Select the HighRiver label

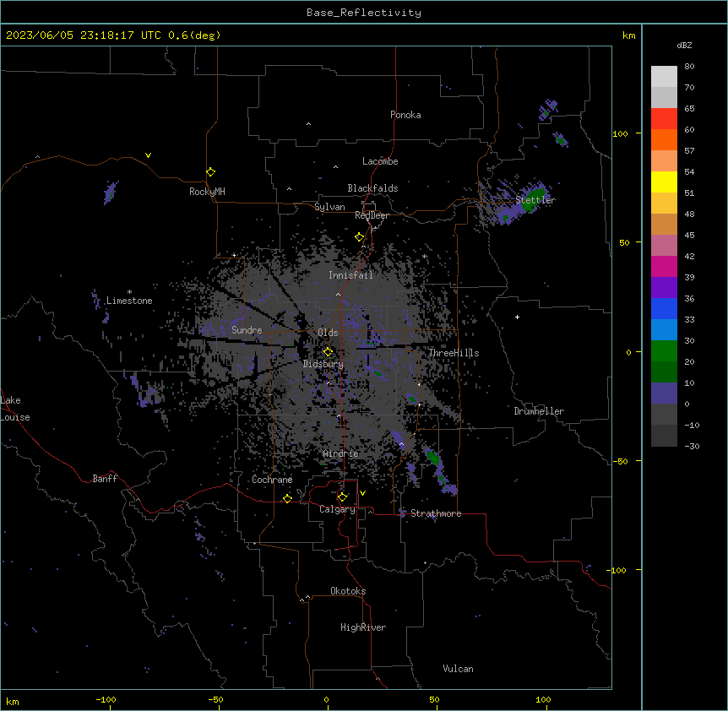tap(363, 627)
